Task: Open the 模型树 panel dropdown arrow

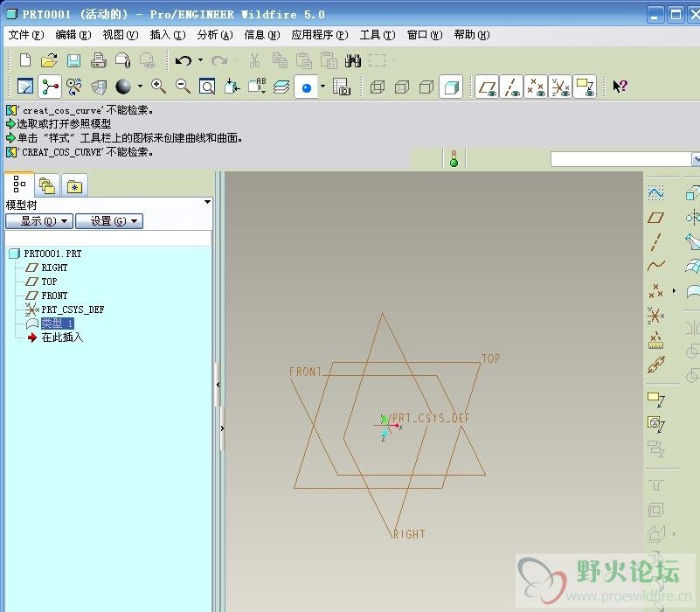Action: coord(207,202)
